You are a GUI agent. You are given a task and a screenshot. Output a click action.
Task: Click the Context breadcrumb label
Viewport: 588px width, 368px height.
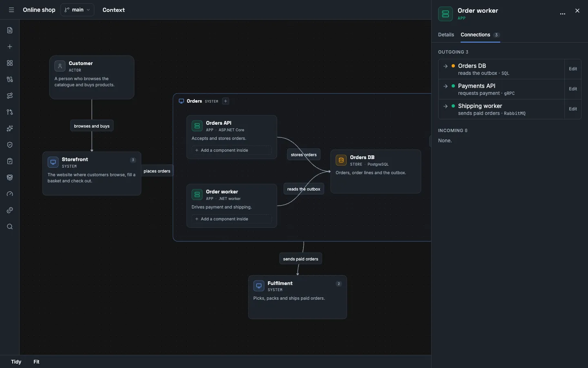[114, 10]
